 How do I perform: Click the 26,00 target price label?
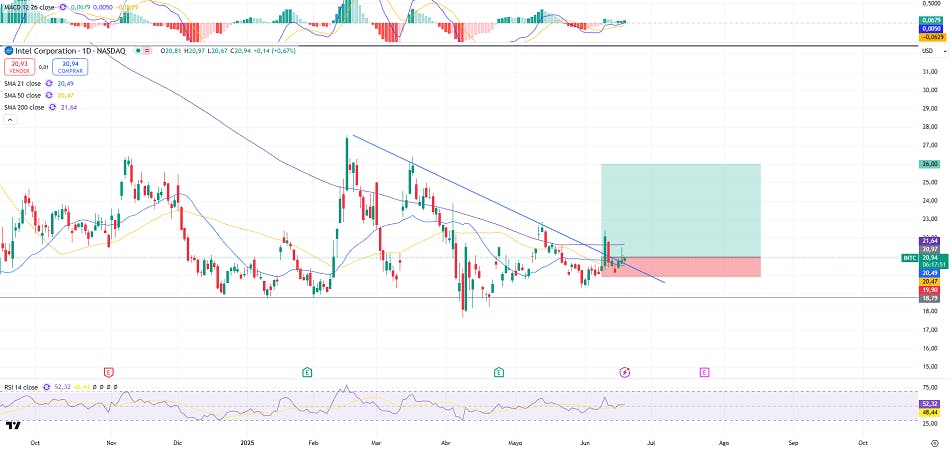pyautogui.click(x=928, y=164)
